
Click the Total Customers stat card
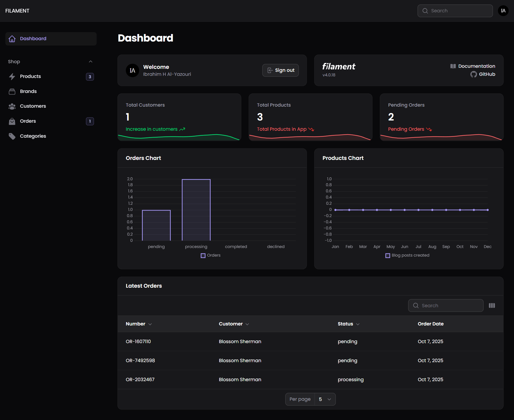(x=179, y=117)
